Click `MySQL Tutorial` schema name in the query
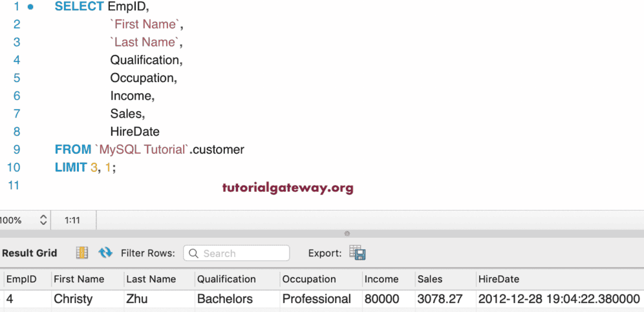This screenshot has width=644, height=312. coord(142,149)
